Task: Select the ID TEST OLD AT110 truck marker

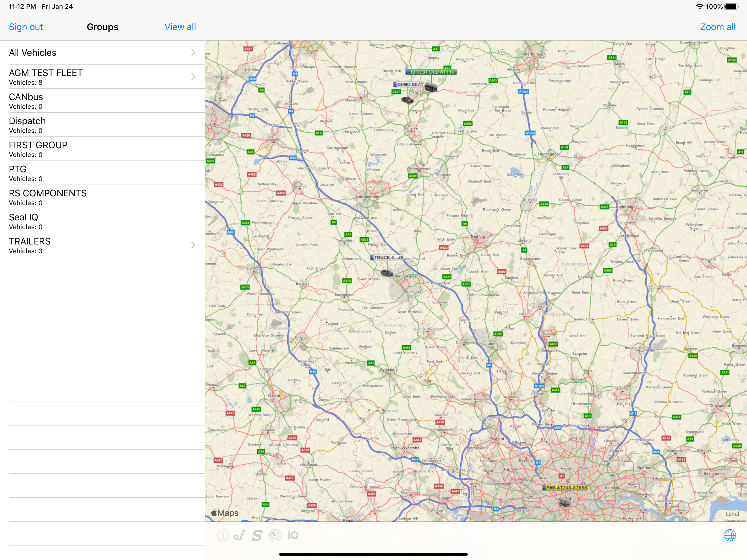Action: click(x=431, y=87)
